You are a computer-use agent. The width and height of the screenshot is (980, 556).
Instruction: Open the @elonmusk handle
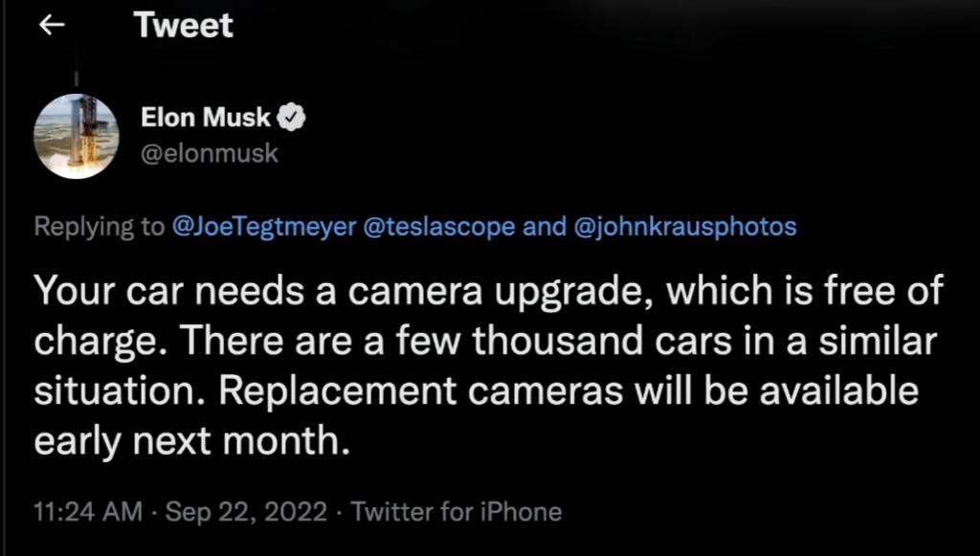click(209, 152)
